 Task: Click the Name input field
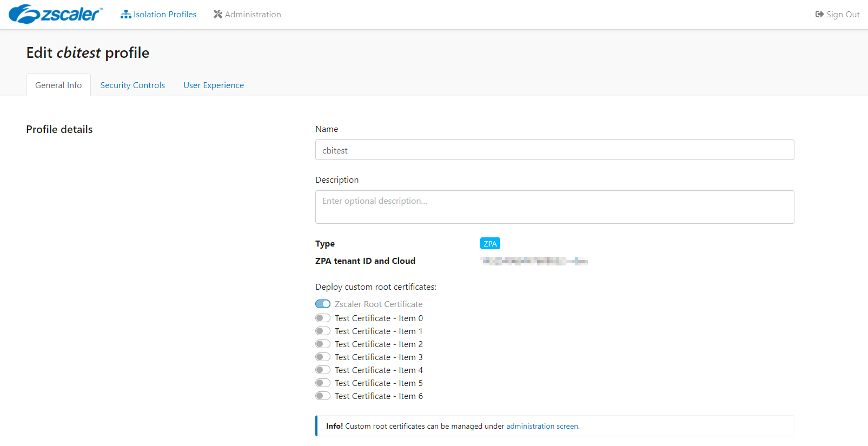554,150
